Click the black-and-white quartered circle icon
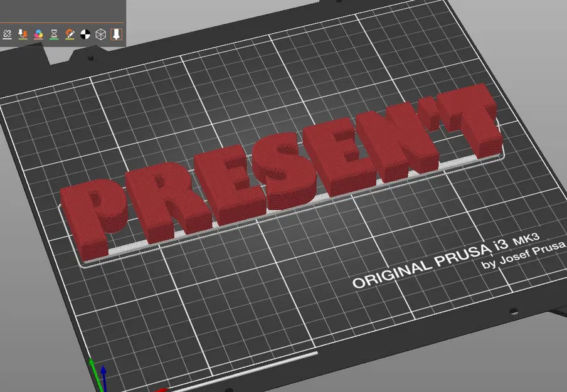Image resolution: width=567 pixels, height=392 pixels. [85, 34]
